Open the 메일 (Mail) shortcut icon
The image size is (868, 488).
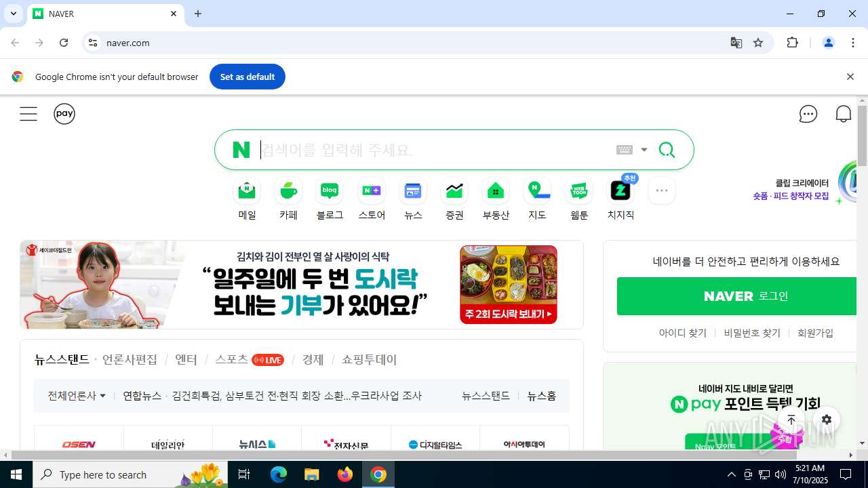[x=247, y=191]
